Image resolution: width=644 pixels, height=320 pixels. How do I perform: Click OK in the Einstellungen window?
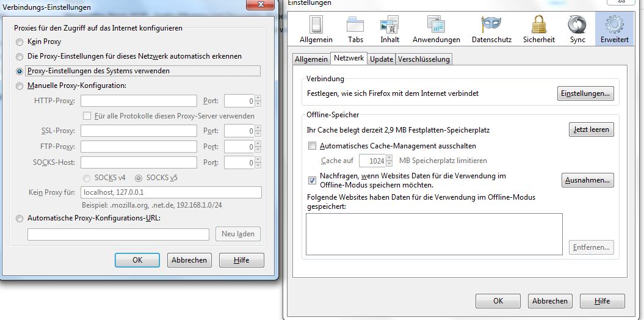498,301
